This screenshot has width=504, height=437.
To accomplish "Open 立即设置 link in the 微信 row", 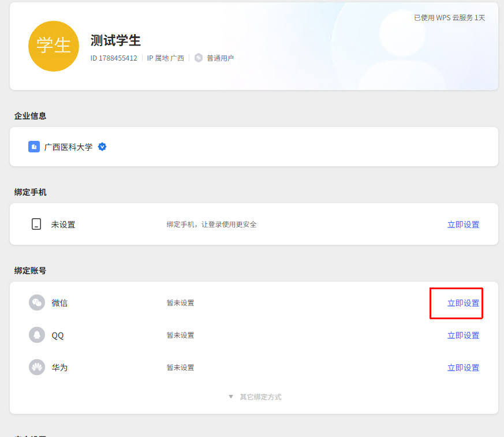I will (463, 303).
